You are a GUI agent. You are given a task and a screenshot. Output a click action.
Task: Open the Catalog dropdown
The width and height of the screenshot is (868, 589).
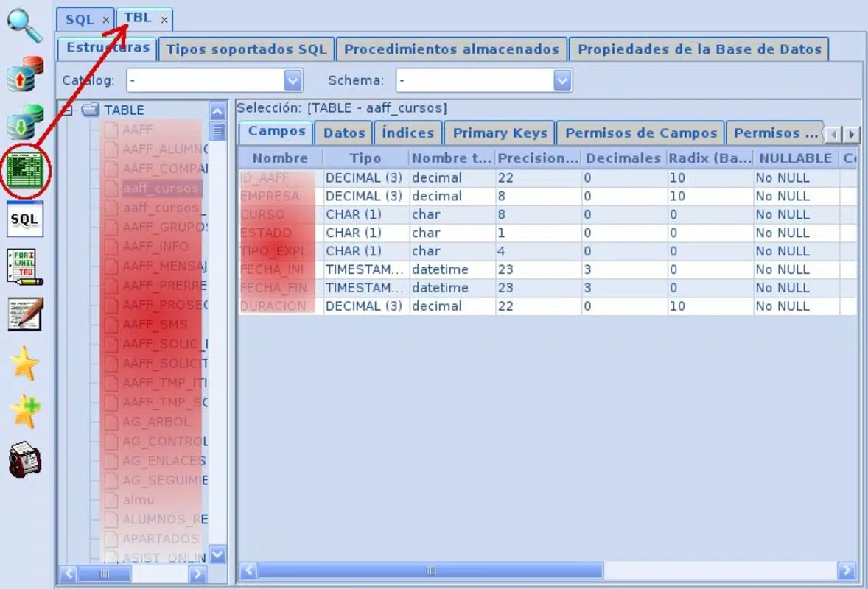pos(293,81)
